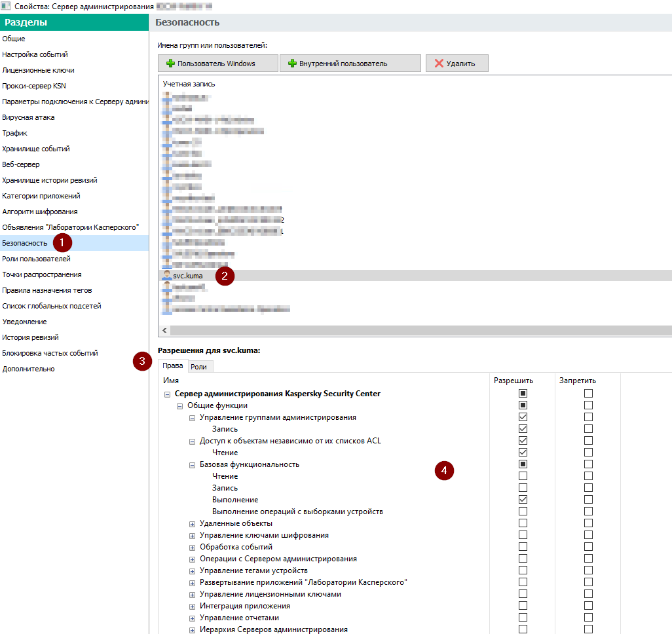Click the Учетная запись column header
The width and height of the screenshot is (672, 634).
pyautogui.click(x=189, y=84)
